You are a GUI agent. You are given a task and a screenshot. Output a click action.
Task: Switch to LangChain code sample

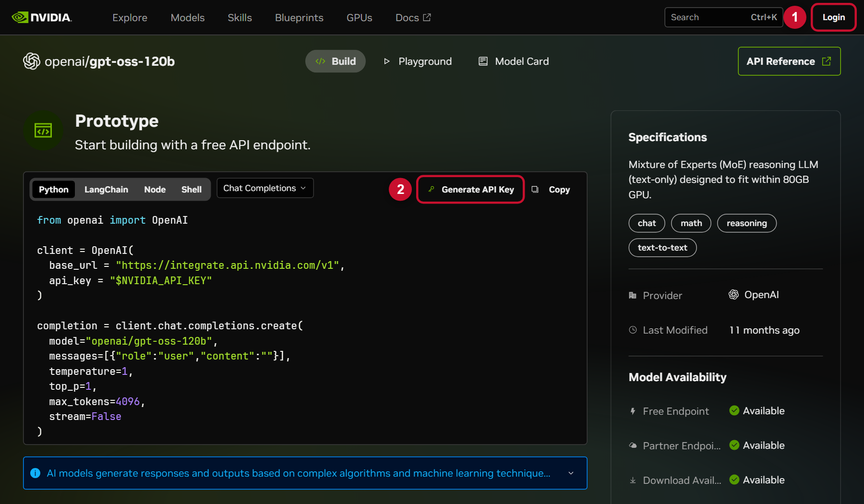tap(106, 190)
